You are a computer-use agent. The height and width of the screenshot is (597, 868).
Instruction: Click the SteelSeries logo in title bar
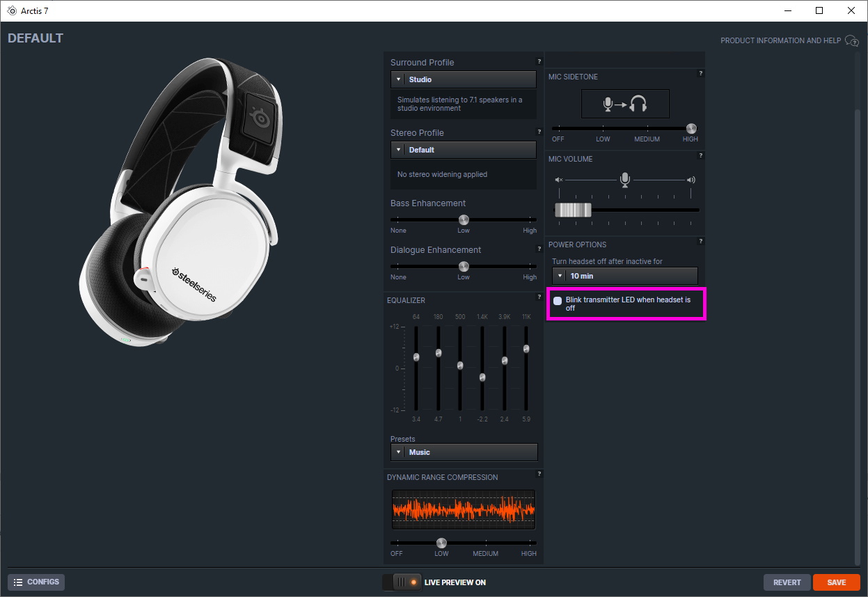(x=12, y=10)
